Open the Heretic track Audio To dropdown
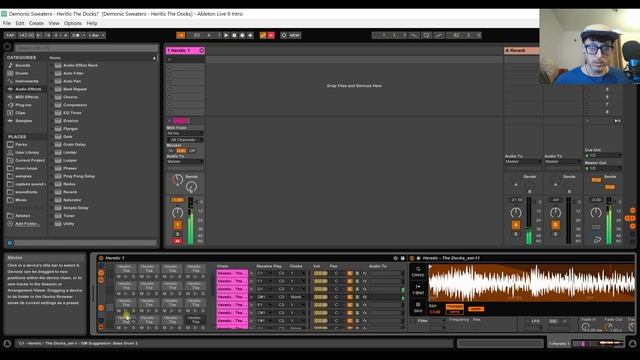Image resolution: width=640 pixels, height=360 pixels. 185,162
